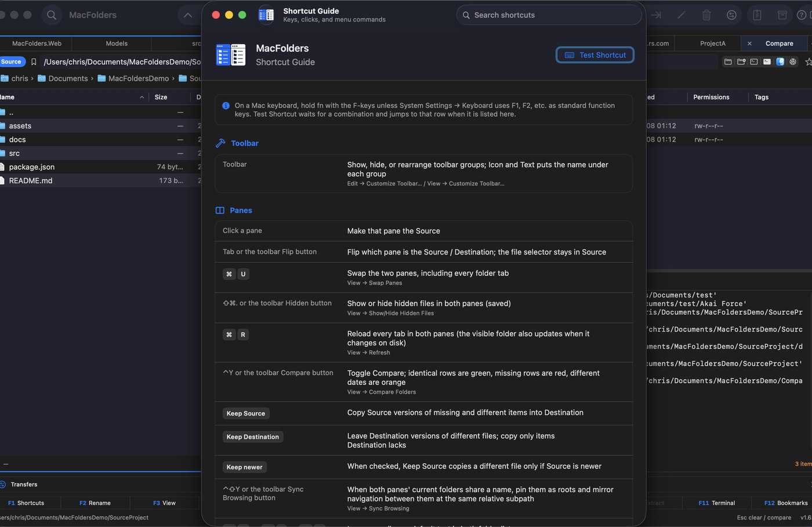
Task: Click the trash delete icon in main toolbar
Action: click(x=706, y=15)
